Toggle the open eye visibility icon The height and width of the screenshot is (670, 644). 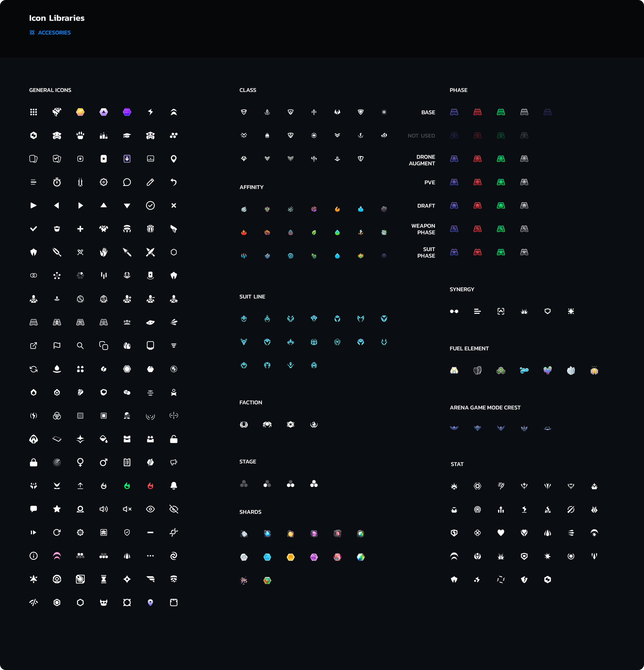point(150,509)
